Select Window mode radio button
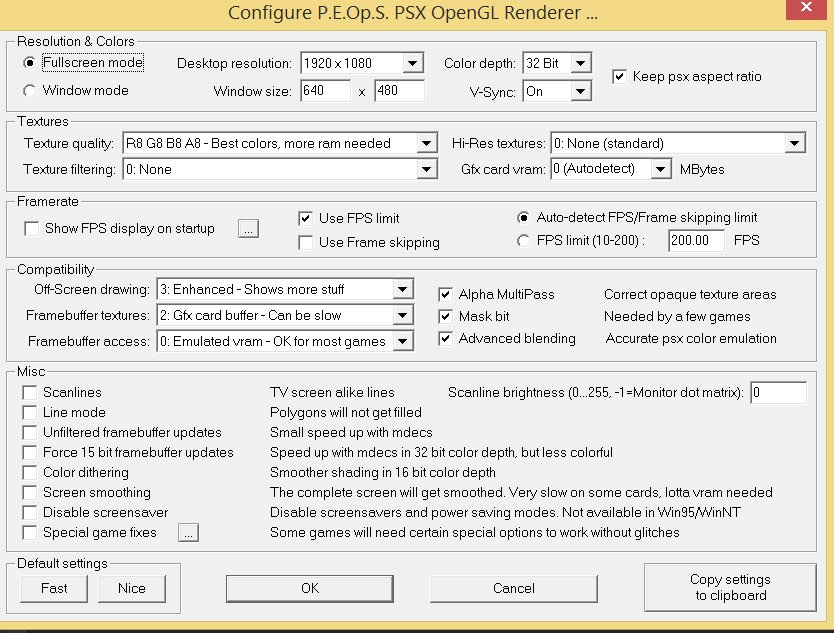This screenshot has width=834, height=633. (30, 90)
